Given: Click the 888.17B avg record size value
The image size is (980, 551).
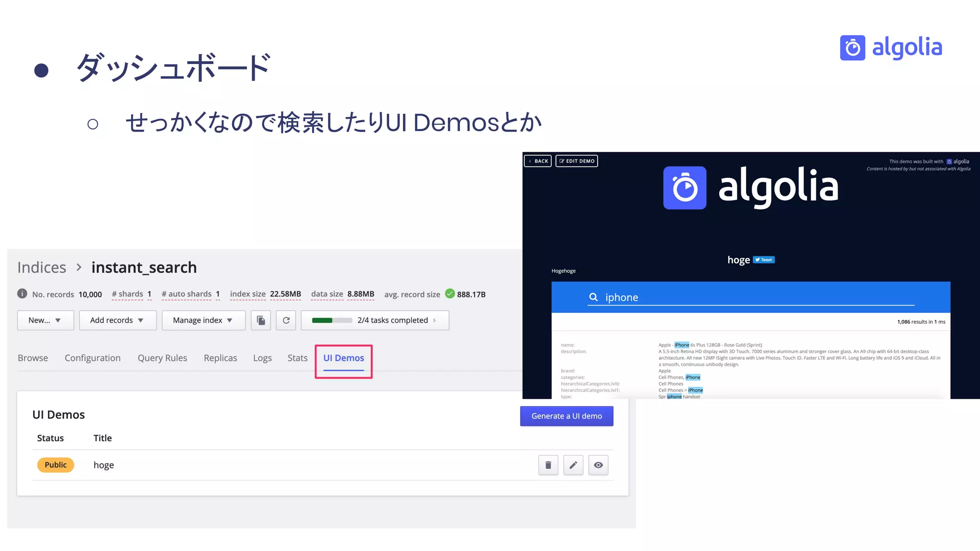Looking at the screenshot, I should (471, 295).
